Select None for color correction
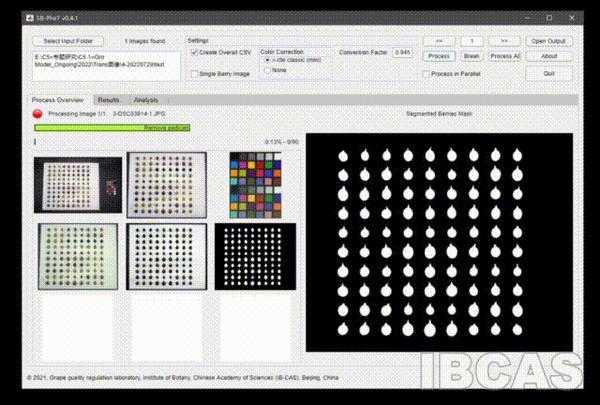Viewport: 600px width, 405px height. click(266, 70)
